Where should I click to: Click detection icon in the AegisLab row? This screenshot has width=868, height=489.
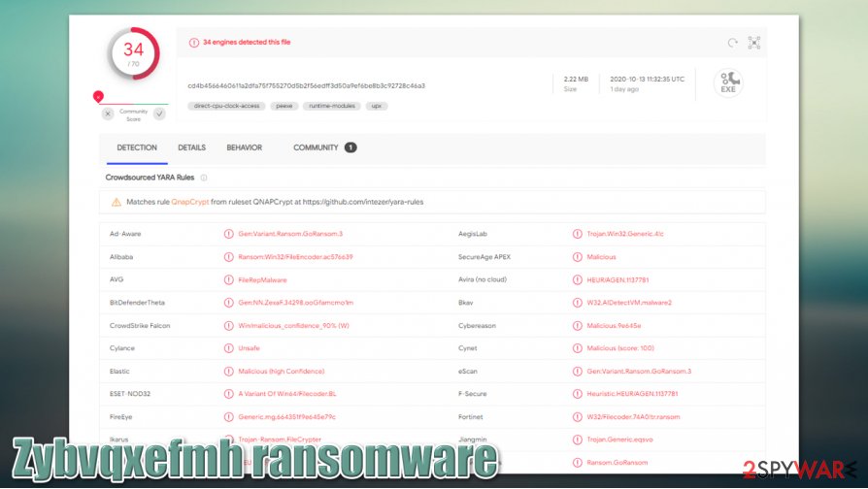[578, 234]
